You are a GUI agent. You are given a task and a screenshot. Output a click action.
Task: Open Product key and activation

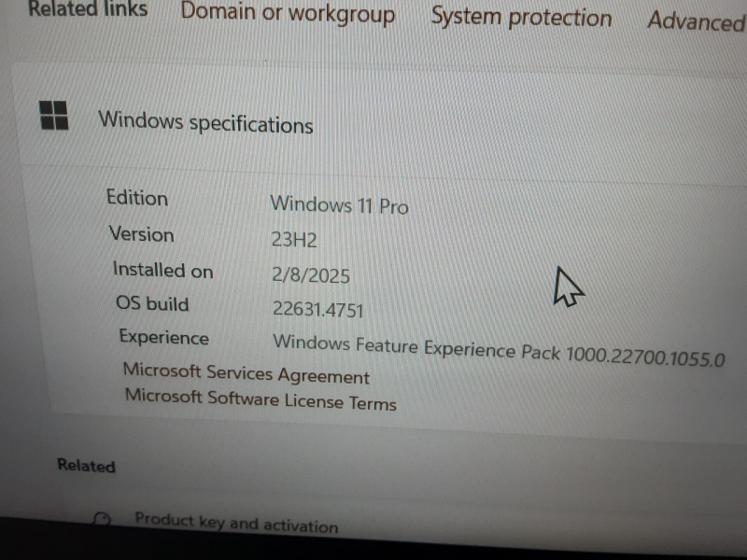click(x=236, y=523)
